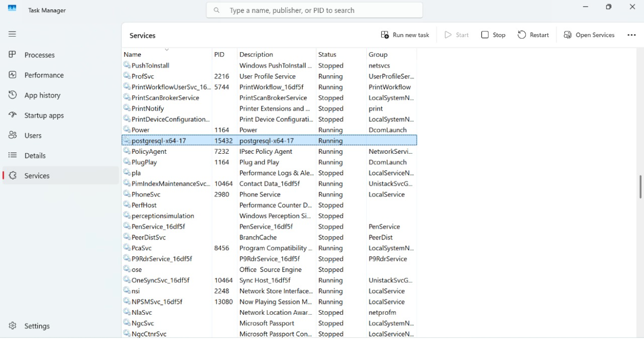Viewport: 644px width, 339px height.
Task: Click the Settings gear icon
Action: pyautogui.click(x=12, y=326)
